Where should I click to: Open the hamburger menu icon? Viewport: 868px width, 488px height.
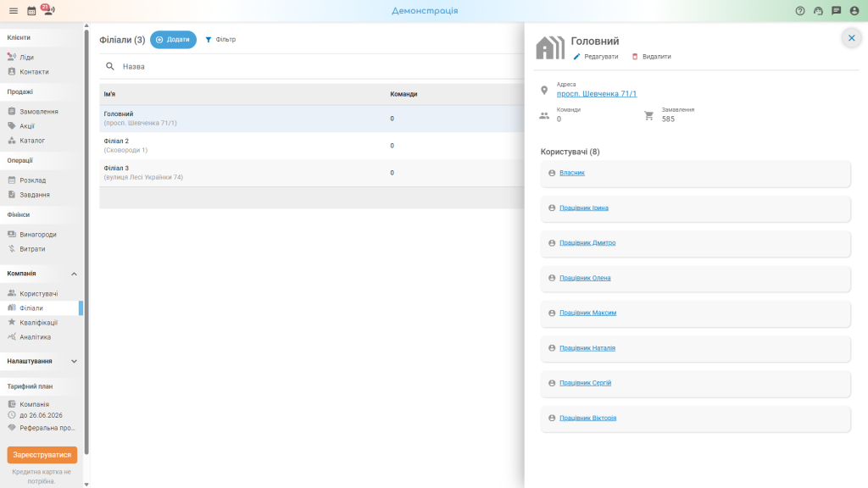(14, 10)
